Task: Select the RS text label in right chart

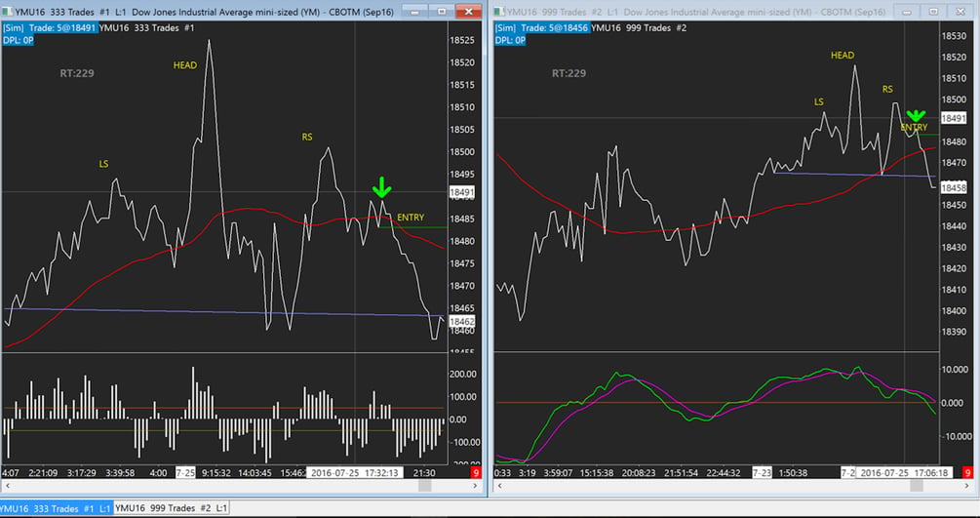Action: point(887,90)
